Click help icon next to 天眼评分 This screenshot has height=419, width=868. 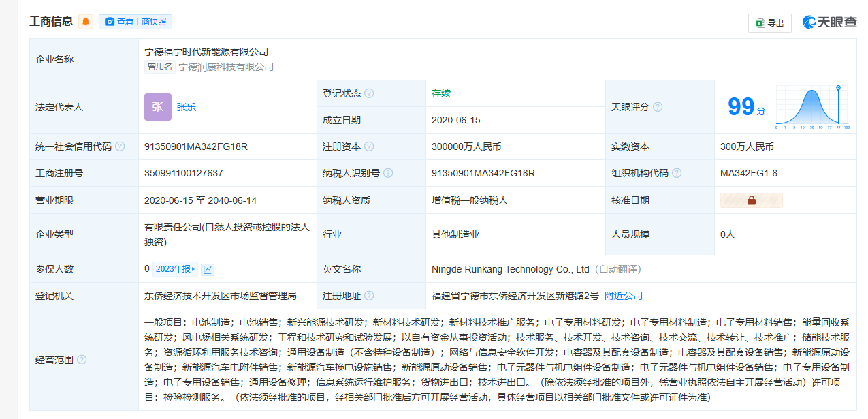tap(658, 107)
